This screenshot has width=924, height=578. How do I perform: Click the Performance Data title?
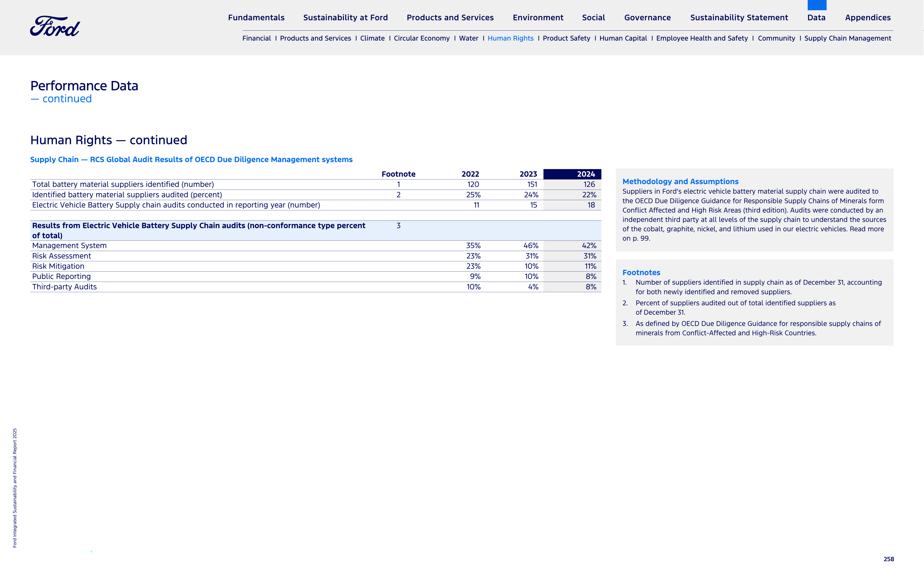[84, 86]
